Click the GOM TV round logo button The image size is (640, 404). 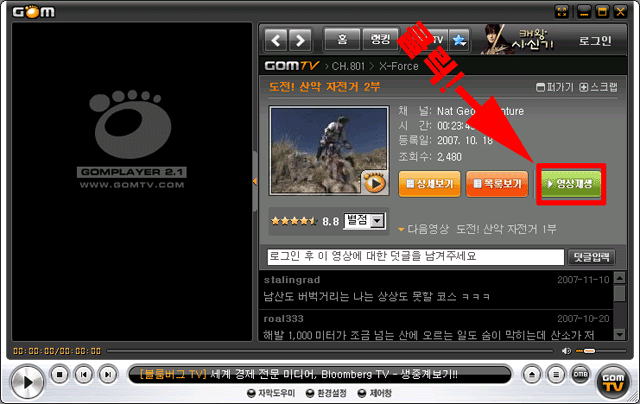614,379
